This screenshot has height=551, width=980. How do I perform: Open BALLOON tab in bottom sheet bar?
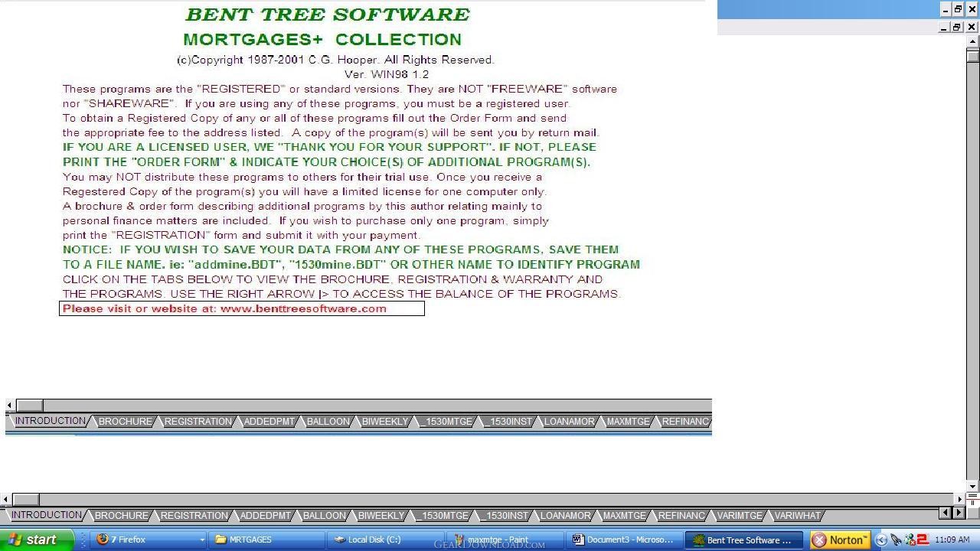324,516
